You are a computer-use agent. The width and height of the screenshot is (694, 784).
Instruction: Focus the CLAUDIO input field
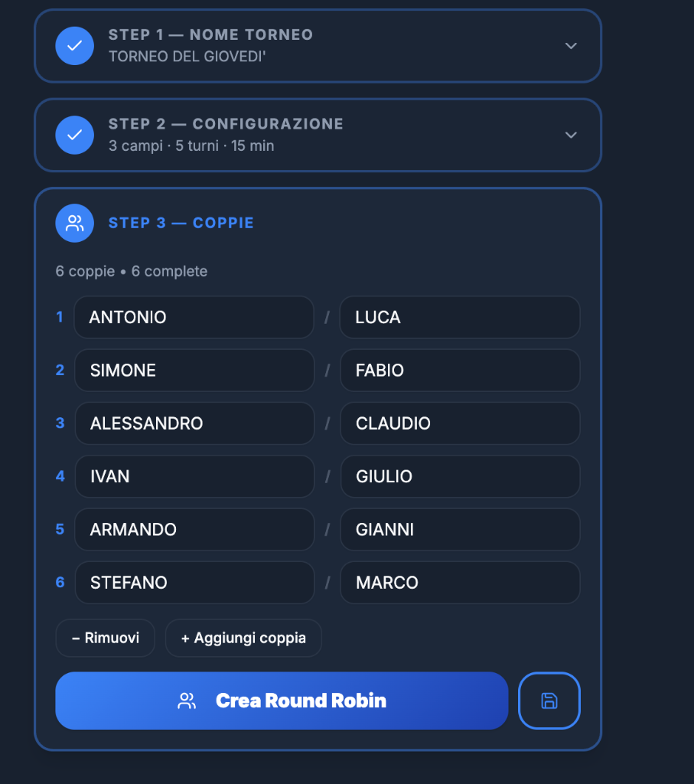[460, 423]
